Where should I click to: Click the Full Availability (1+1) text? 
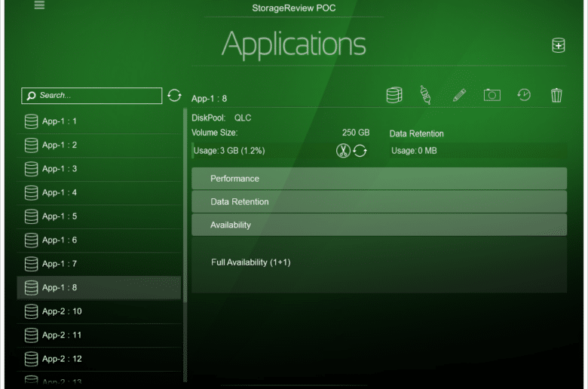pos(251,262)
